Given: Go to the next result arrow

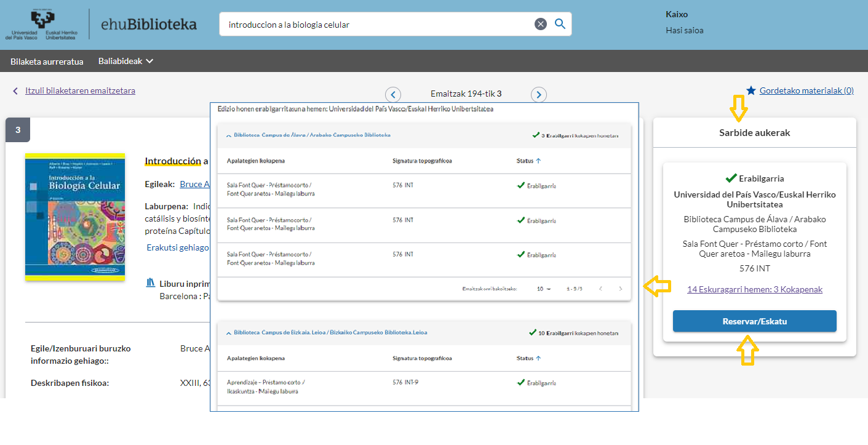Looking at the screenshot, I should click(539, 95).
